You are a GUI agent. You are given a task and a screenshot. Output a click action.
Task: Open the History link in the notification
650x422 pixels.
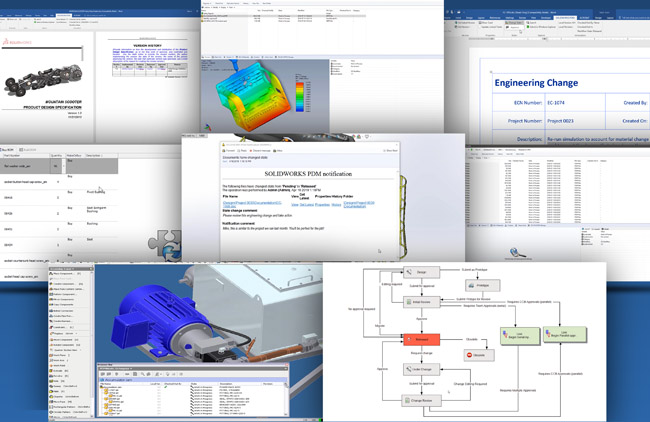(336, 205)
